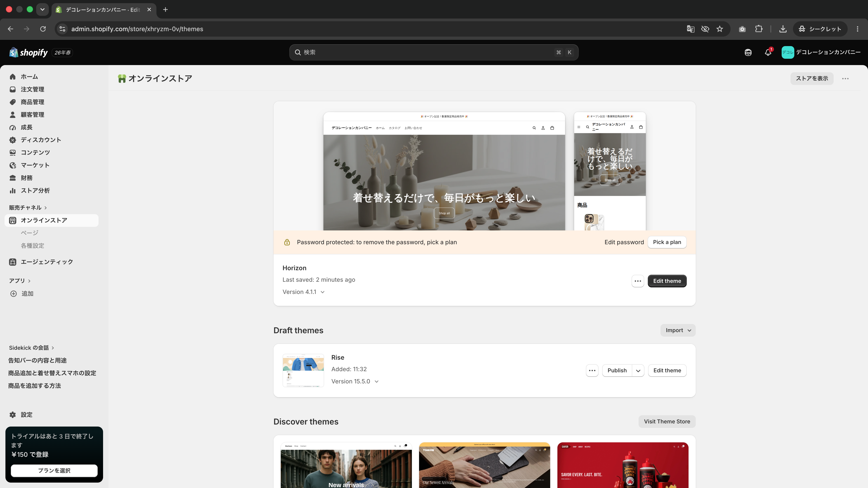This screenshot has height=488, width=868.
Task: Open the Horizon theme three-dot actions menu
Action: pos(638,281)
